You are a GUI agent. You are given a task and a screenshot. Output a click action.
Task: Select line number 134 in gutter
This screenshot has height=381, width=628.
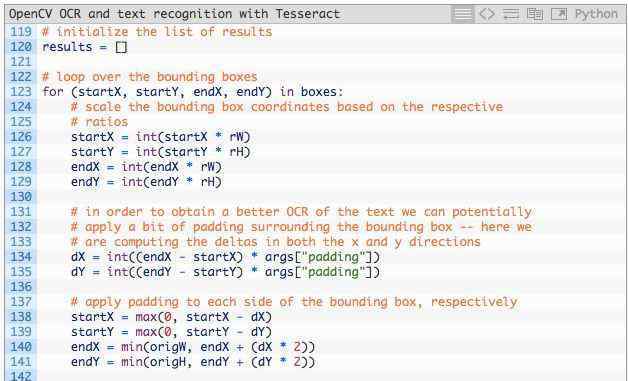(20, 257)
